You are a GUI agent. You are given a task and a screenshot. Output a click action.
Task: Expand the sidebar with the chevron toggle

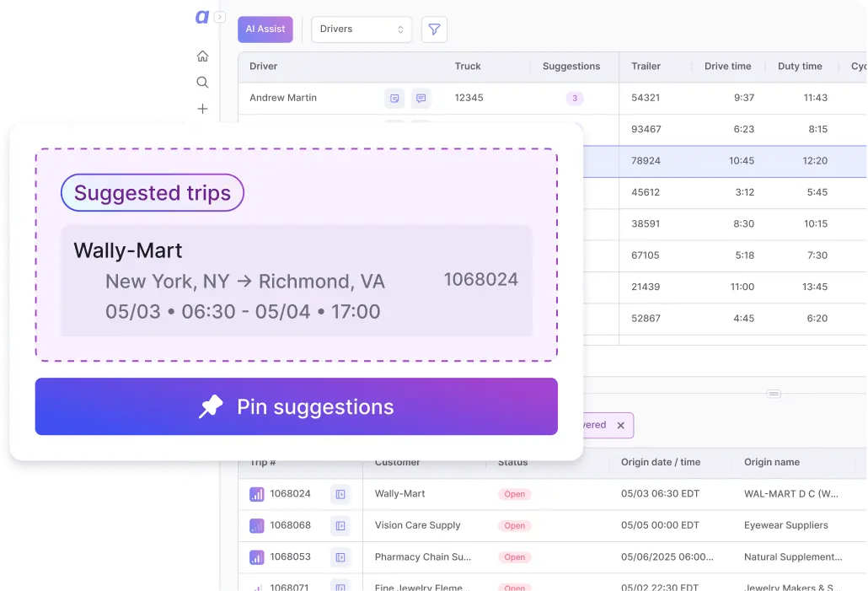(x=220, y=17)
